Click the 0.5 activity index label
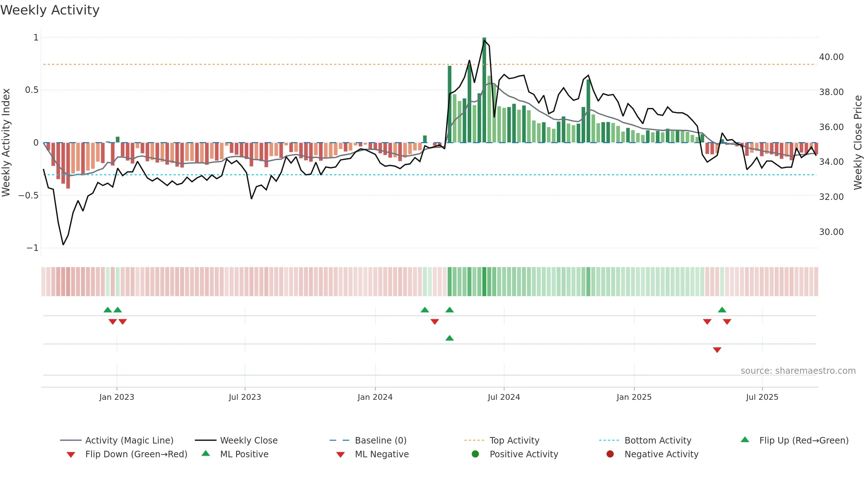This screenshot has width=868, height=488. [x=32, y=90]
